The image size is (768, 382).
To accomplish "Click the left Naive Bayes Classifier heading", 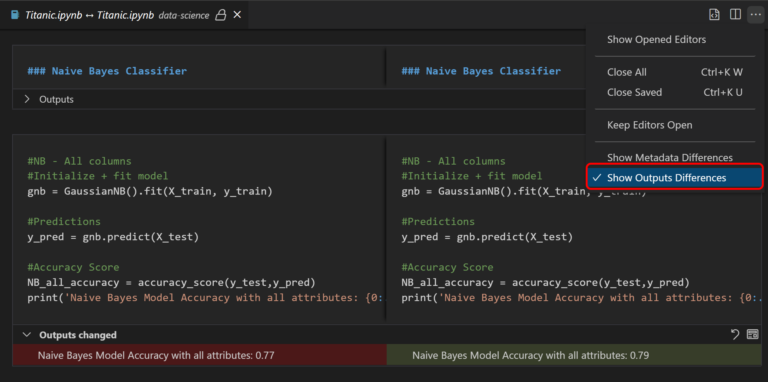I will pos(107,71).
